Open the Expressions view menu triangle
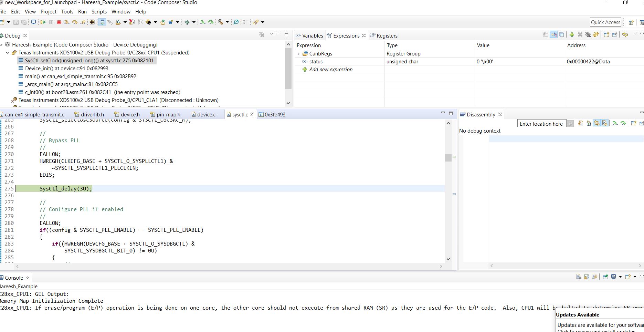Image resolution: width=644 pixels, height=332 pixels. [635, 34]
